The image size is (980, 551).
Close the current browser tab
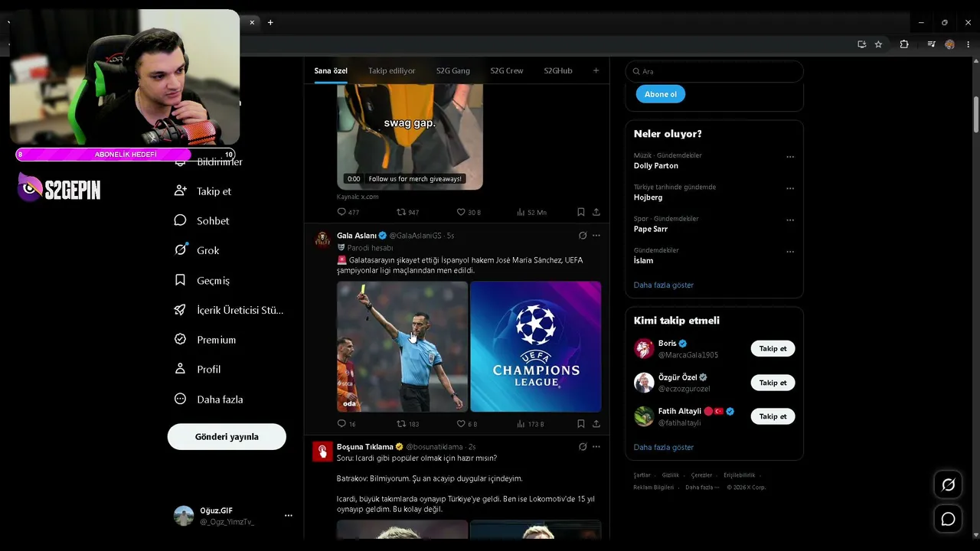pyautogui.click(x=252, y=22)
